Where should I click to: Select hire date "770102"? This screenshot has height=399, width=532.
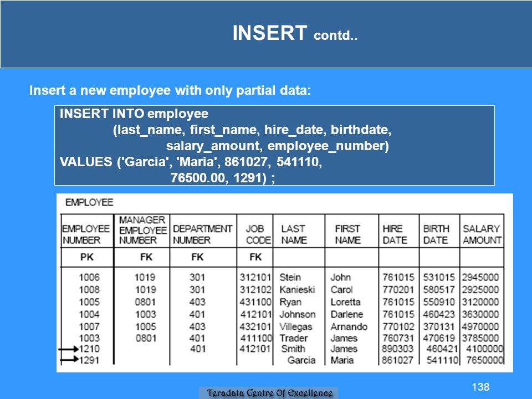click(398, 326)
